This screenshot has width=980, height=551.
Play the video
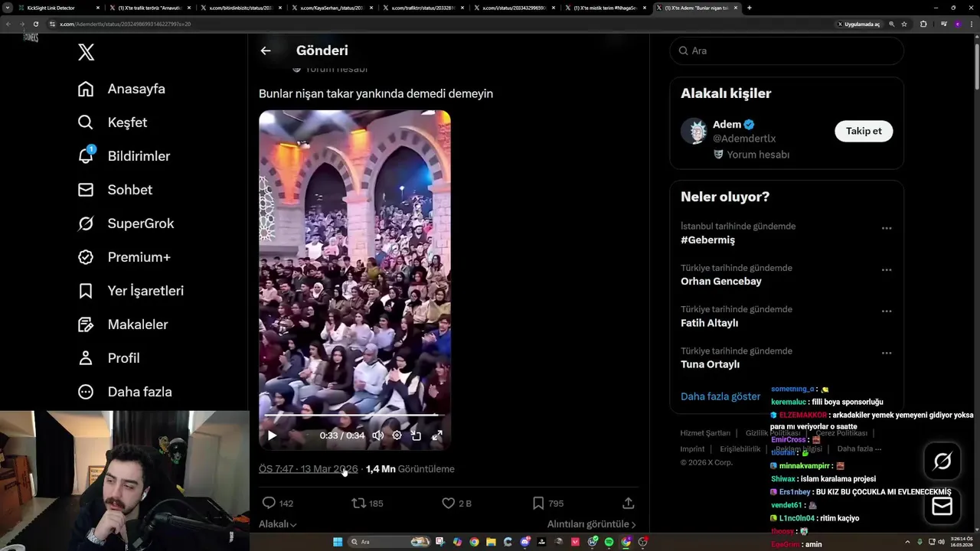click(272, 435)
